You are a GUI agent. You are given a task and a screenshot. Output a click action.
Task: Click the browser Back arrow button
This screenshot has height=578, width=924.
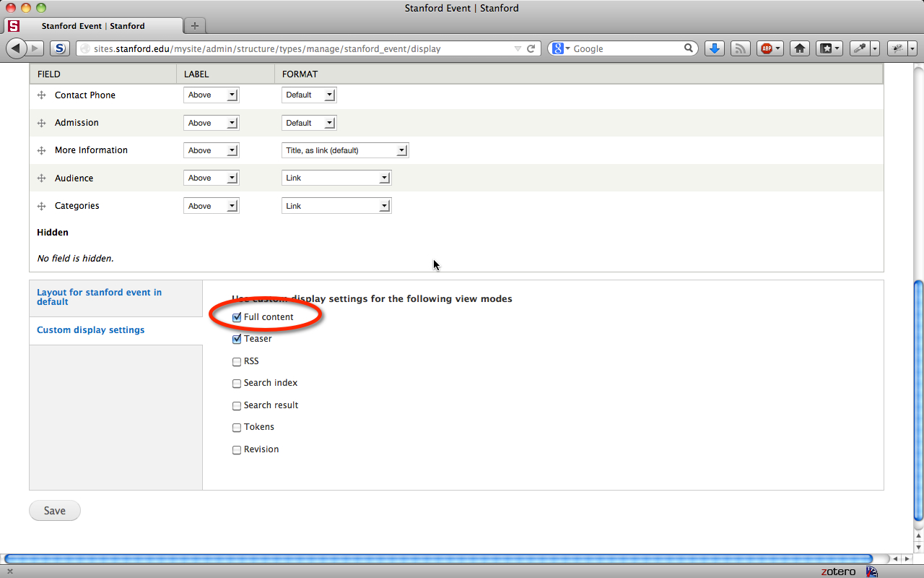(16, 48)
